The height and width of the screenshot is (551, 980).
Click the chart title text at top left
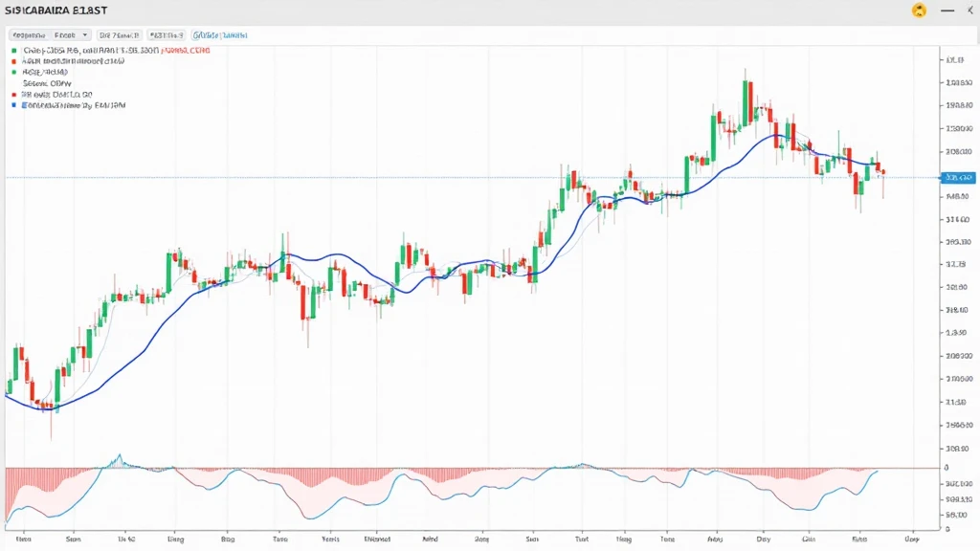[x=56, y=10]
